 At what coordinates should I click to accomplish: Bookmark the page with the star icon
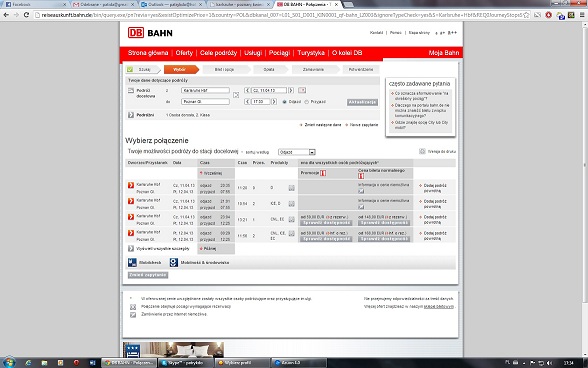click(x=526, y=15)
